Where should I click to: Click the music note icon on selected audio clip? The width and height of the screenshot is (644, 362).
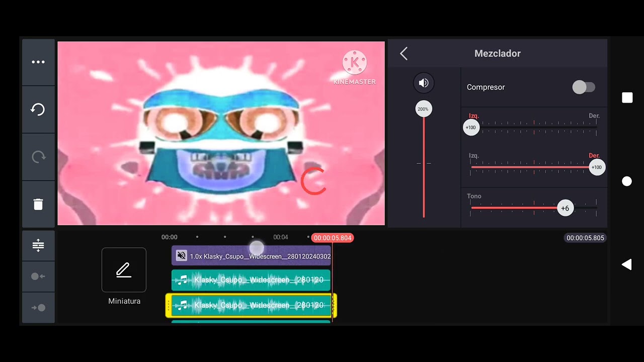pos(183,305)
